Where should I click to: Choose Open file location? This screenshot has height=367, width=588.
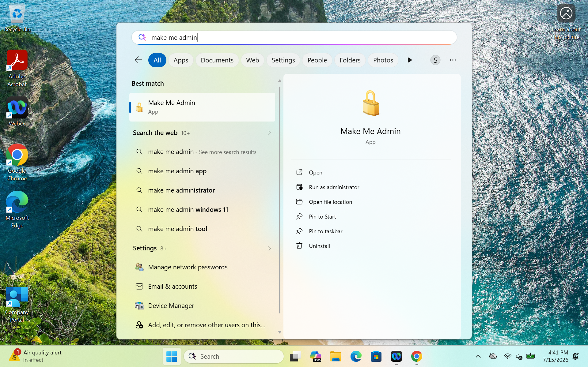point(371,202)
